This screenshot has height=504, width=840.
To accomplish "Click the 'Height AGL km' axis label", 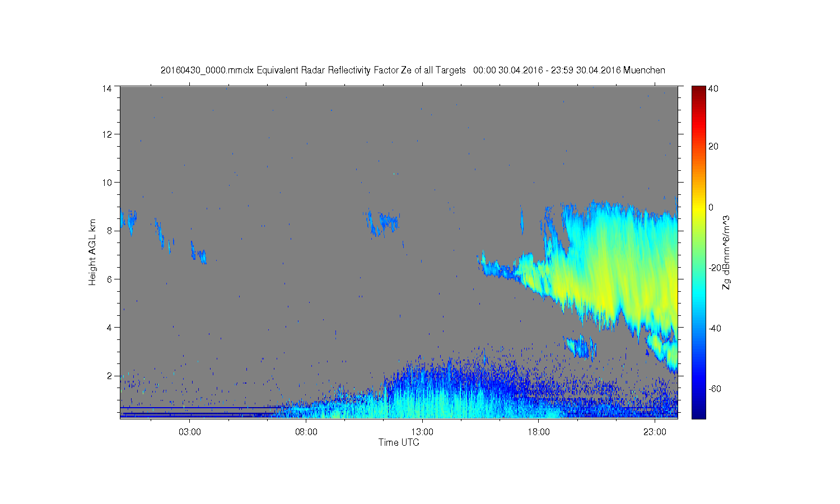I will [x=92, y=252].
